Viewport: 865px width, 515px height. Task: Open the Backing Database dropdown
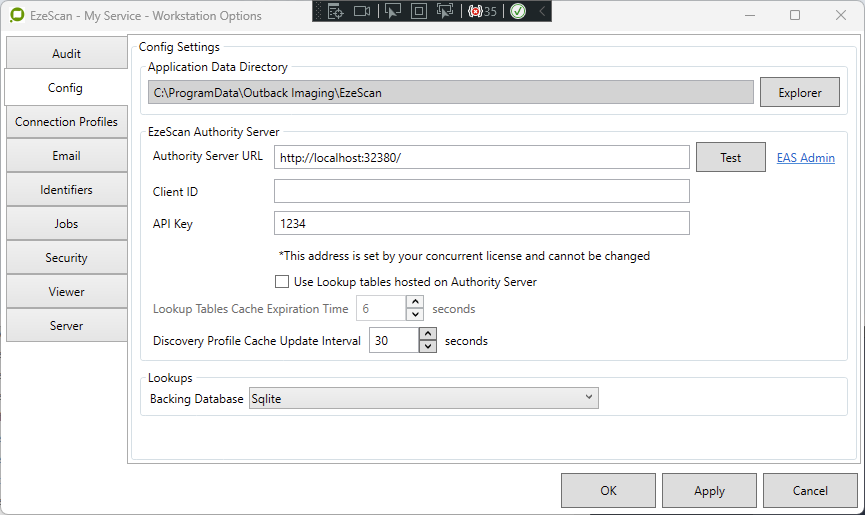(x=423, y=399)
